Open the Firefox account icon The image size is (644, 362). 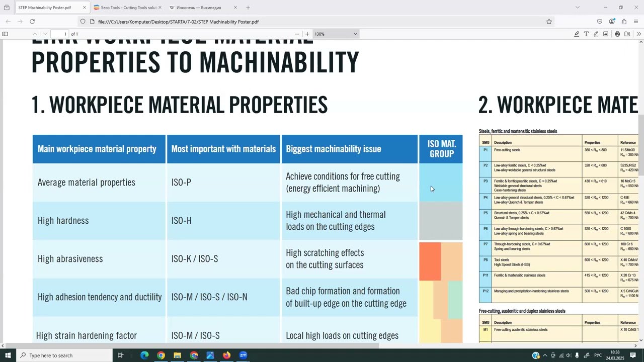click(x=612, y=22)
